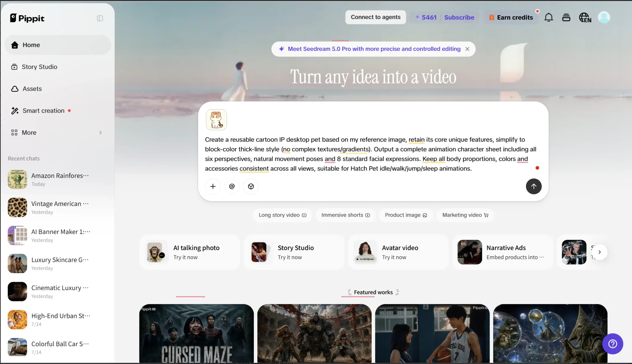Open Story Studio in sidebar

click(57, 67)
